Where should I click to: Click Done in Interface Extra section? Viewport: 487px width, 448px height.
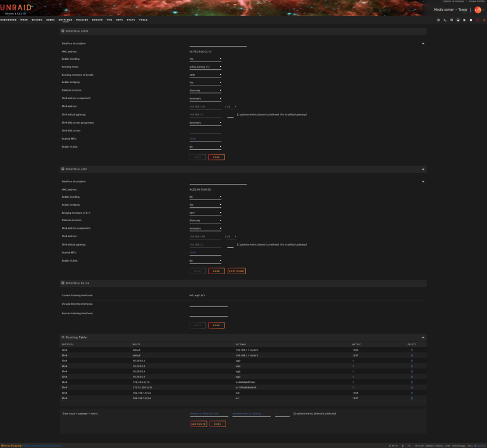point(217,325)
